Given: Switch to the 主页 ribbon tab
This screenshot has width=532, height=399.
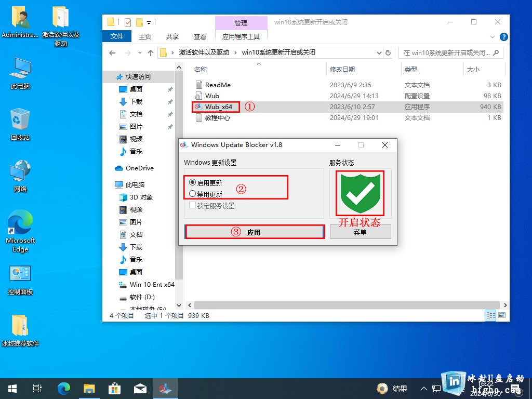Looking at the screenshot, I should pyautogui.click(x=145, y=36).
